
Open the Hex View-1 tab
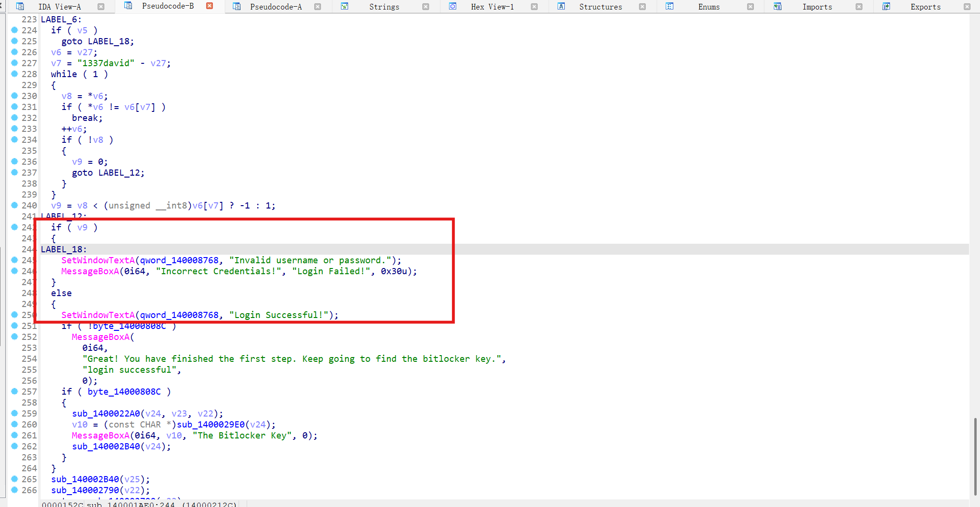[x=492, y=7]
